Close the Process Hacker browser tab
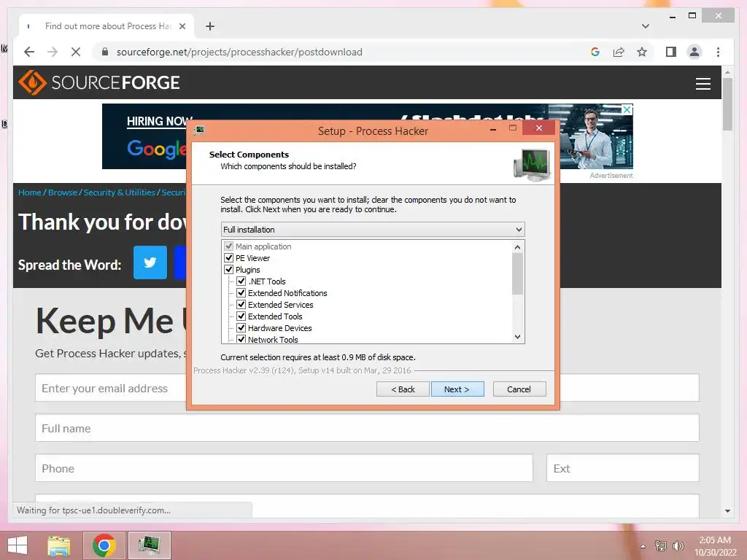The height and width of the screenshot is (560, 747). tap(182, 26)
